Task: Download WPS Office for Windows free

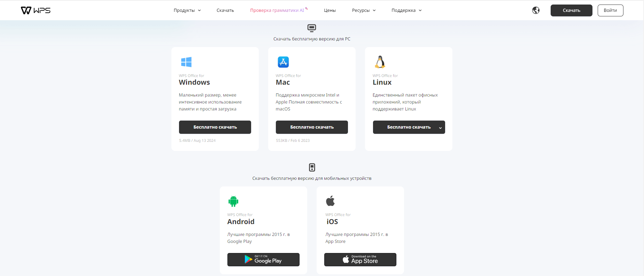Action: pyautogui.click(x=215, y=127)
